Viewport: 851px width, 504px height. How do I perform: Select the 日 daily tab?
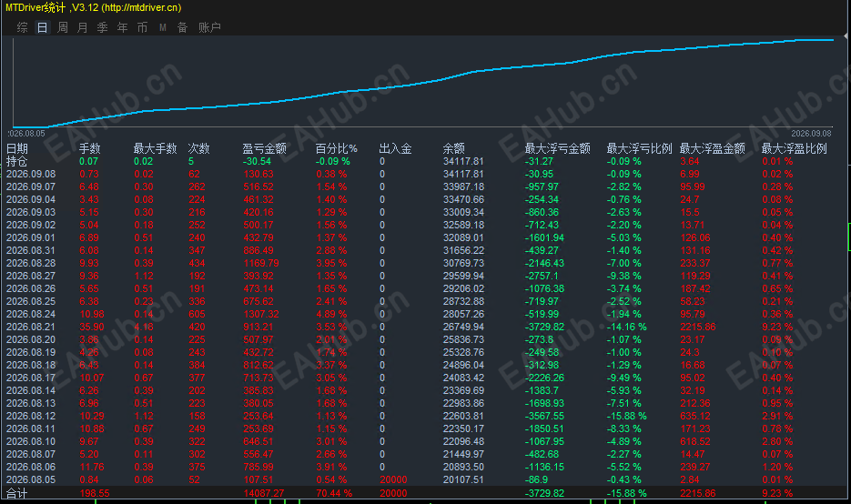[x=43, y=27]
